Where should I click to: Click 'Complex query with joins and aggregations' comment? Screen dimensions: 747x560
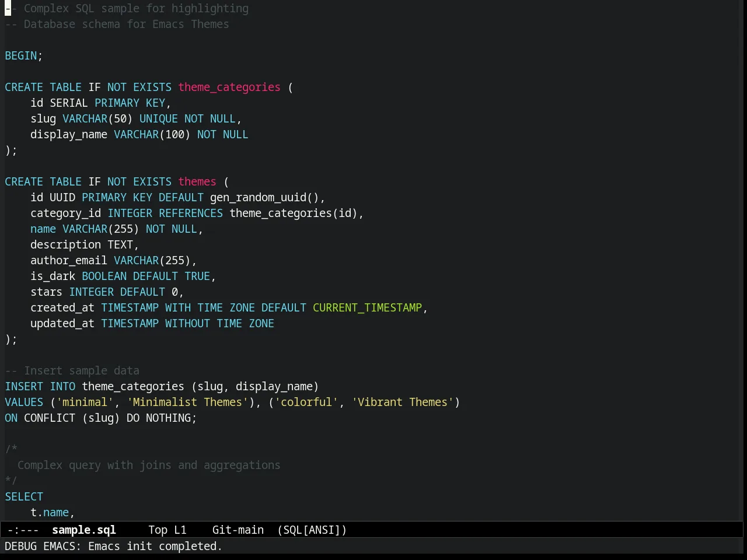tap(149, 465)
